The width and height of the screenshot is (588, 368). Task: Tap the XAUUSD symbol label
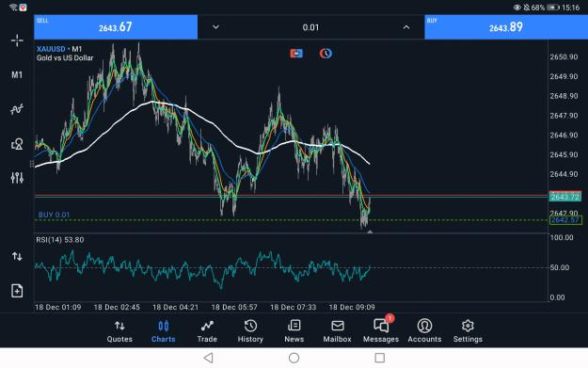click(51, 49)
